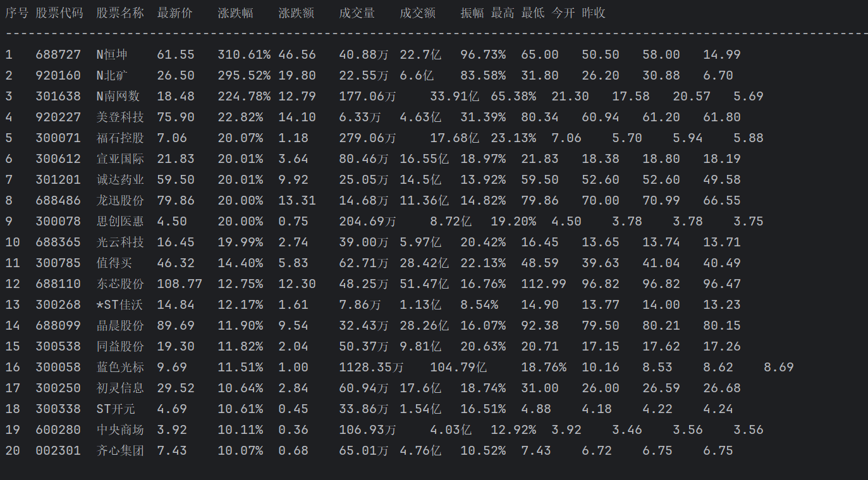Click stock code 688727
Image resolution: width=868 pixels, height=480 pixels.
point(58,55)
